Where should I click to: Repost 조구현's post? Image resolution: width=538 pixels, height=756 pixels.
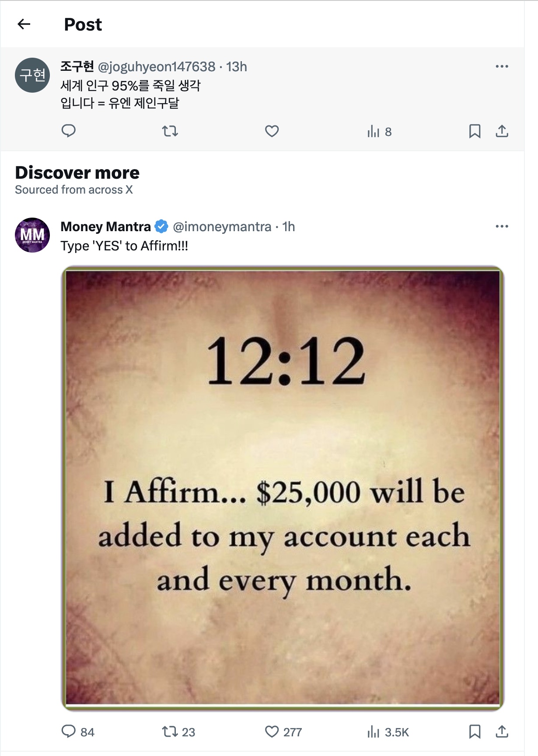170,131
